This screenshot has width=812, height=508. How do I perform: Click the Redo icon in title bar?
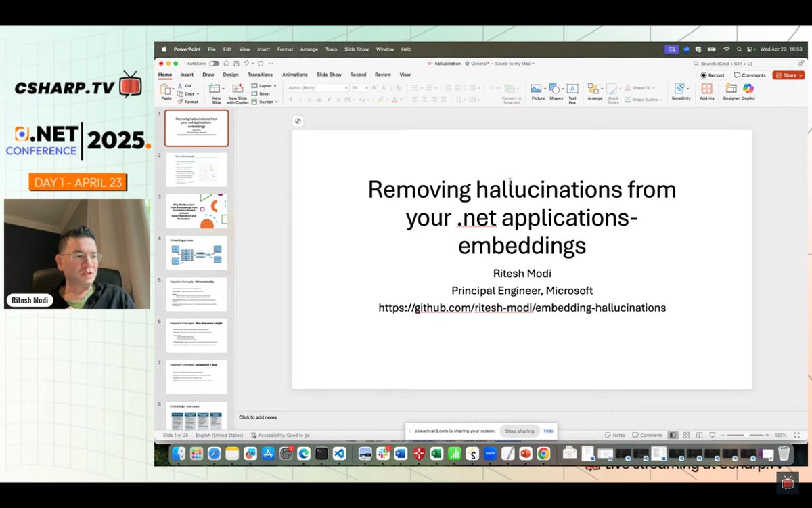(261, 63)
